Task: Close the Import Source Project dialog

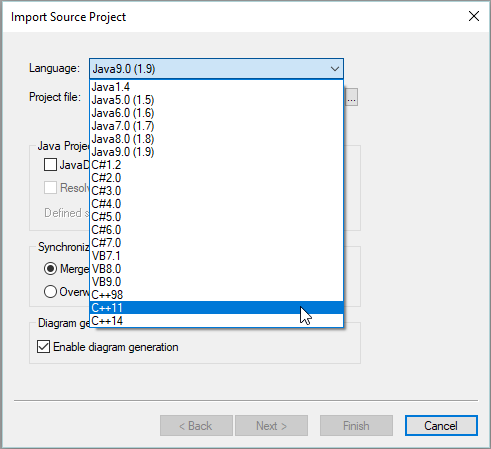Action: pyautogui.click(x=474, y=16)
